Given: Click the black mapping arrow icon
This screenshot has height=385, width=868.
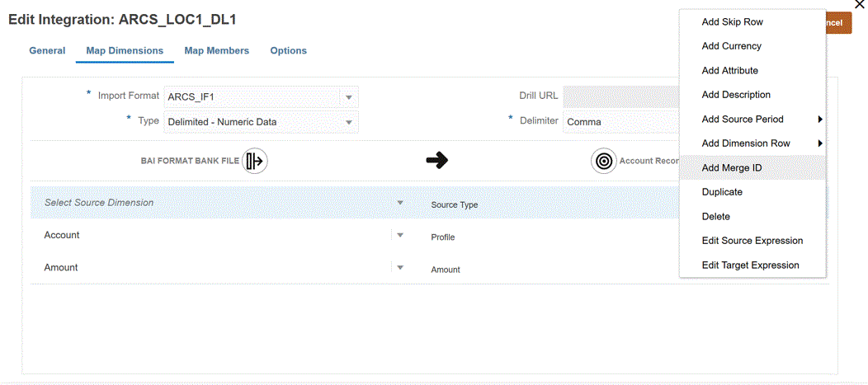Looking at the screenshot, I should (x=436, y=161).
